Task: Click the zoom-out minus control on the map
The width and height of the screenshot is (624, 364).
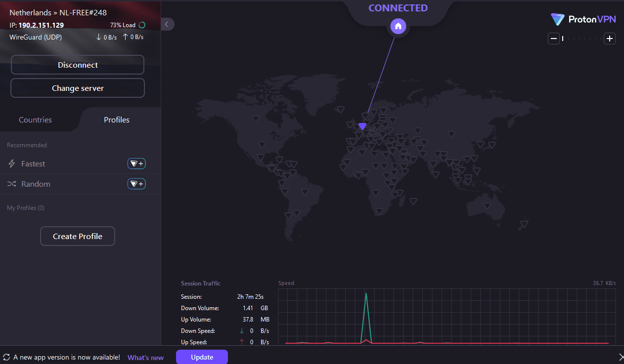Action: 553,38
